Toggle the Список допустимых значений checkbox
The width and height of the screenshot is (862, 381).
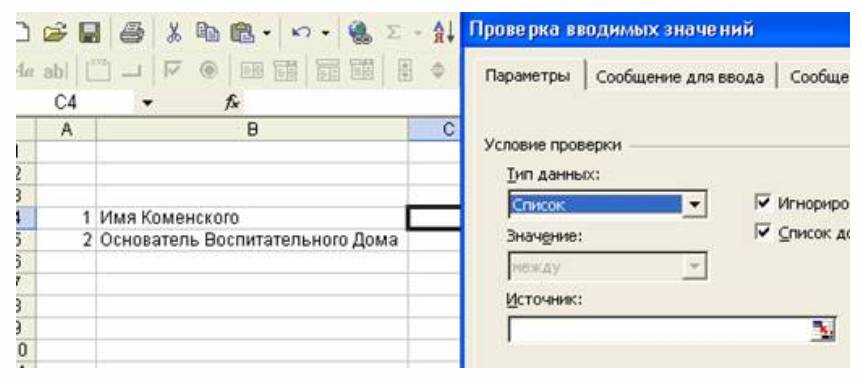click(762, 233)
